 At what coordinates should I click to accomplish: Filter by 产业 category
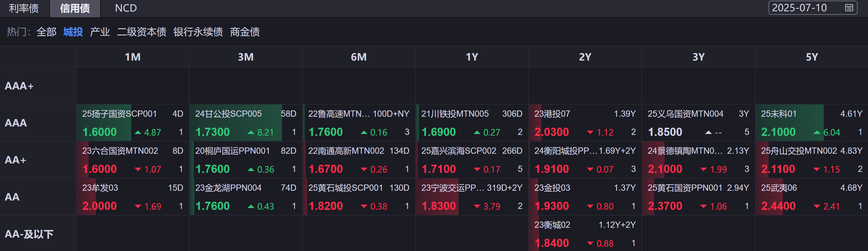pos(100,32)
